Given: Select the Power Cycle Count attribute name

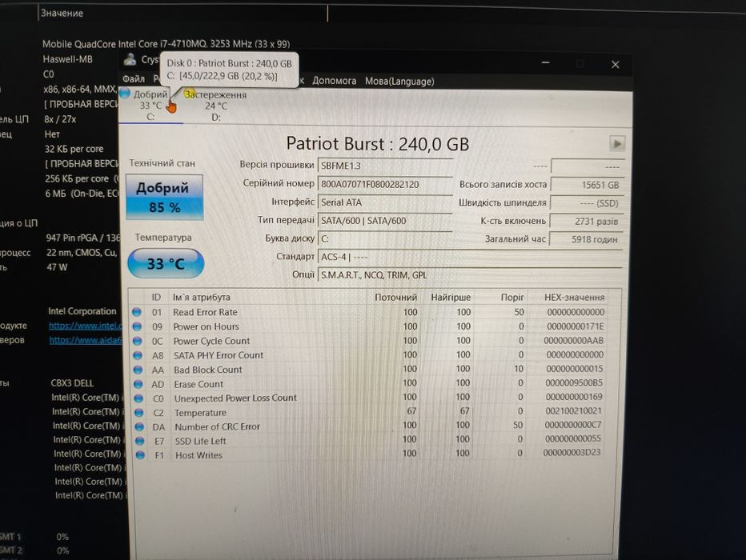Looking at the screenshot, I should 211,341.
